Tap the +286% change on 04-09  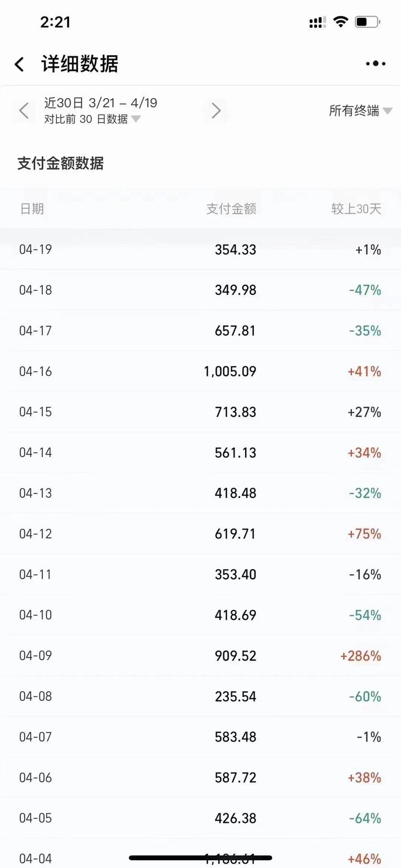[360, 656]
